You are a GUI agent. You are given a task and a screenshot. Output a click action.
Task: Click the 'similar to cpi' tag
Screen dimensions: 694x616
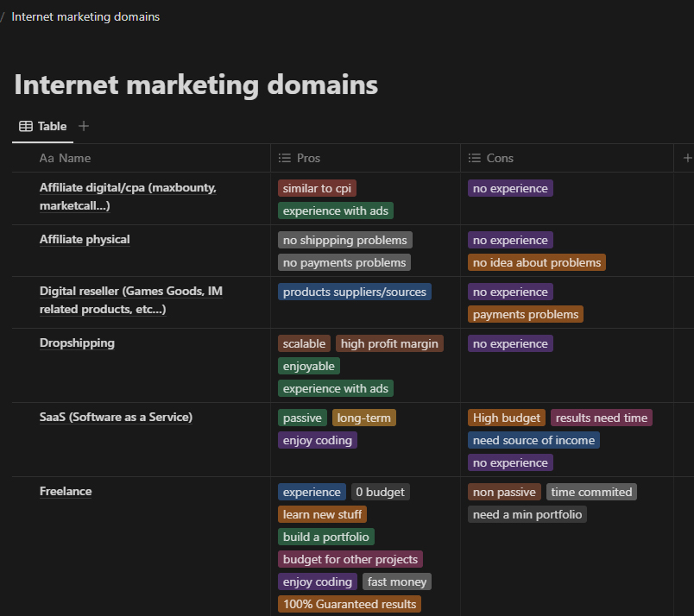317,188
